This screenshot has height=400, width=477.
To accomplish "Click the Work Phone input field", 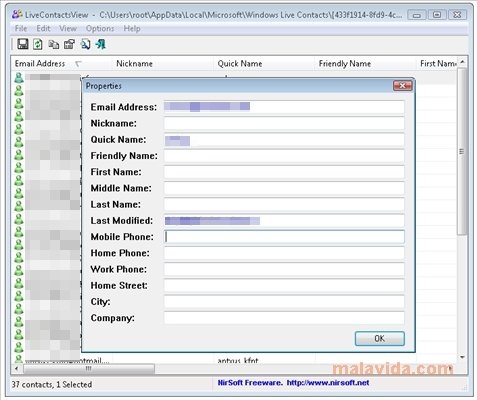I will click(x=284, y=269).
